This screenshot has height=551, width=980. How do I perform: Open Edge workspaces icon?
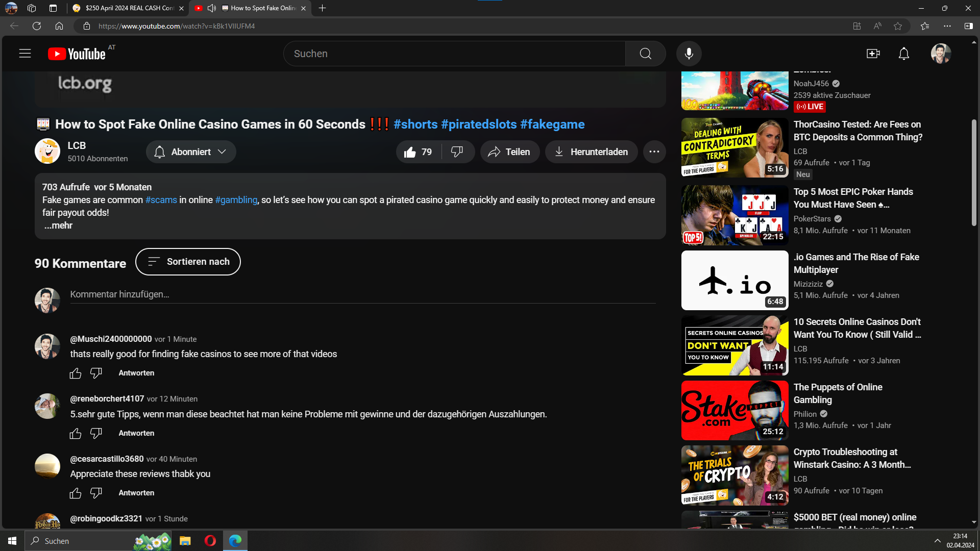pyautogui.click(x=32, y=8)
